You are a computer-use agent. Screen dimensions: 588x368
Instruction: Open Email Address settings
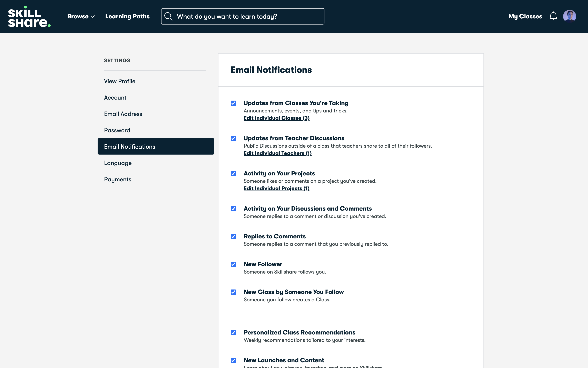click(123, 114)
